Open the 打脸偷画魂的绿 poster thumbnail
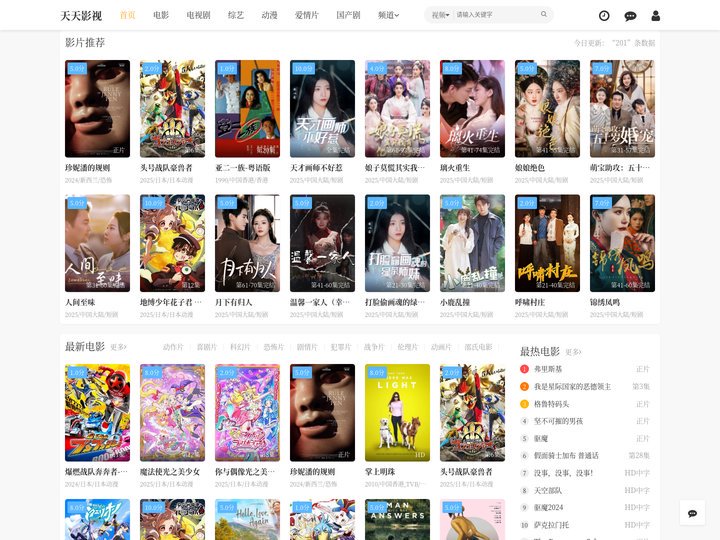 397,243
